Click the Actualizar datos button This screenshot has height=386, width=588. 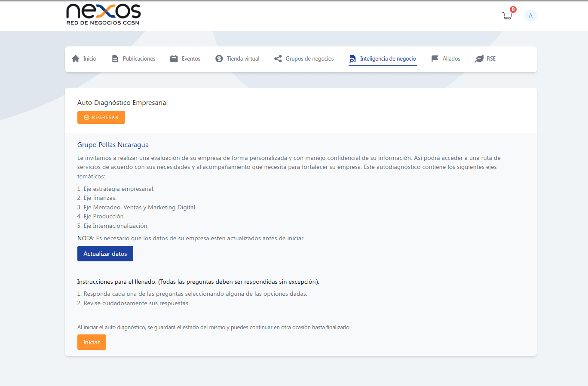point(105,254)
